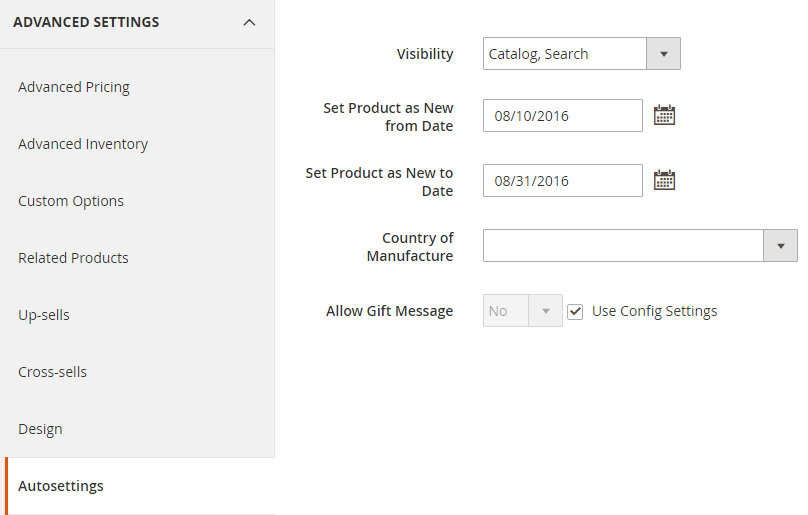This screenshot has width=808, height=515.
Task: Click the Visibility field label
Action: 425,54
